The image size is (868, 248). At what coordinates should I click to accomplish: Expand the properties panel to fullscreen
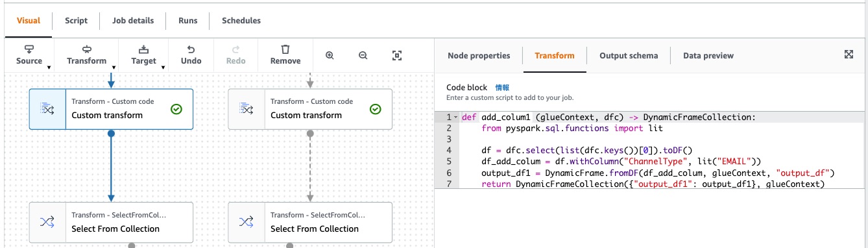(849, 55)
